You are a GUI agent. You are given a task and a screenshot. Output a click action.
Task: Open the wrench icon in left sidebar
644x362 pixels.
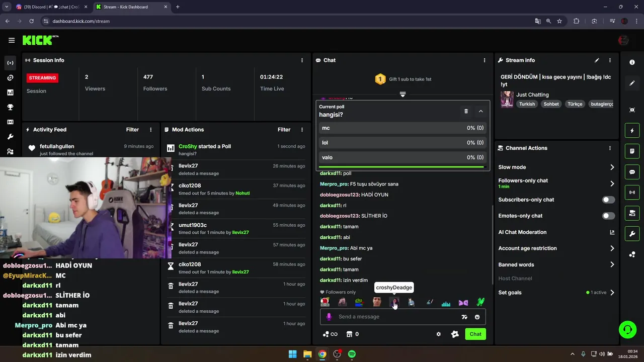[10, 137]
